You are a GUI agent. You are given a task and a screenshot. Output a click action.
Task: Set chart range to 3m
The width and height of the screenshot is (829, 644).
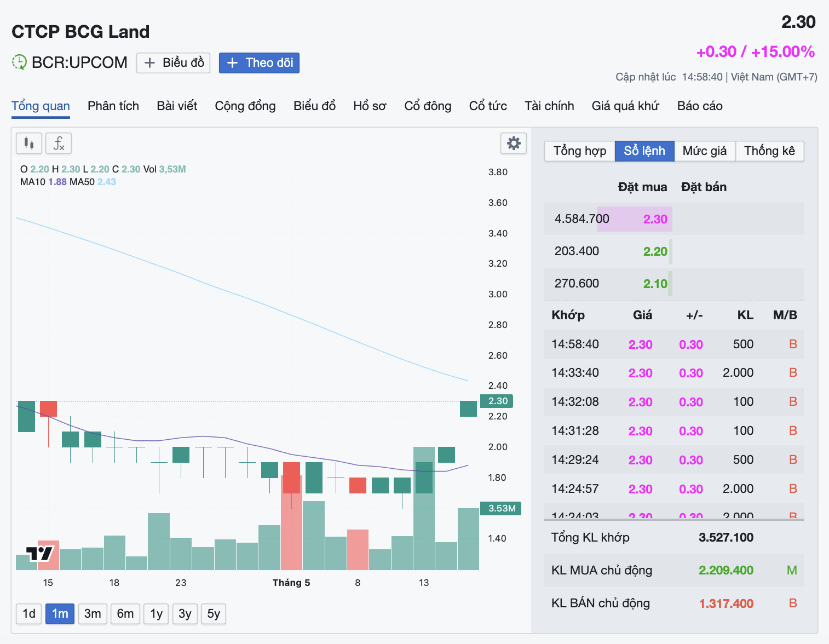(93, 614)
